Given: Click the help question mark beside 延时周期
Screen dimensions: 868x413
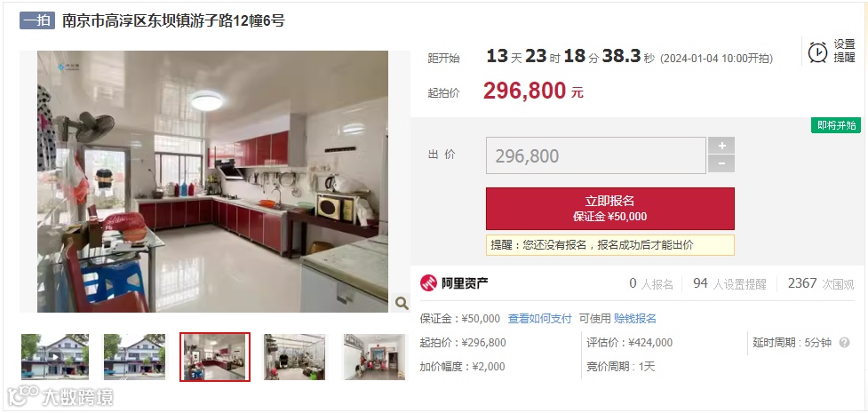Looking at the screenshot, I should (844, 343).
